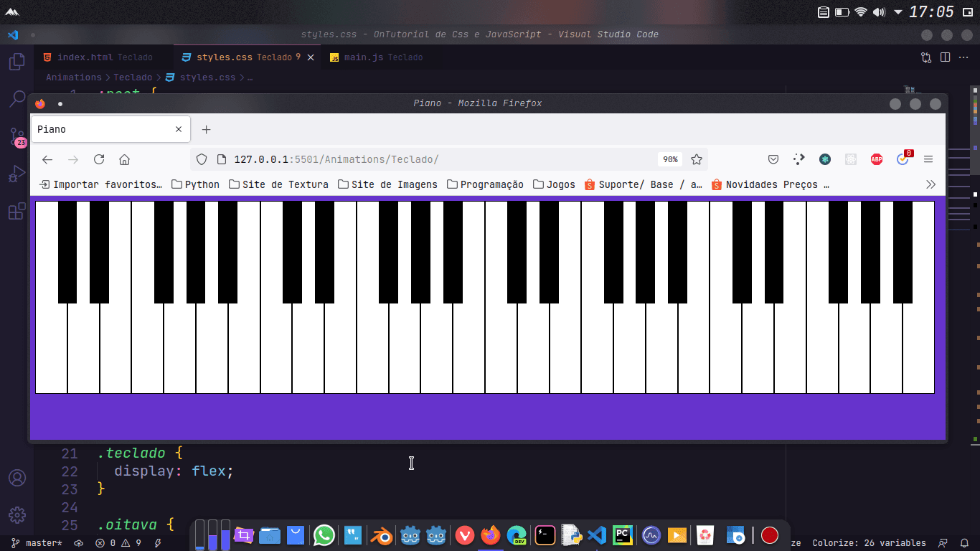Open editor More Actions ellipsis
The image size is (980, 551).
pos(963,57)
